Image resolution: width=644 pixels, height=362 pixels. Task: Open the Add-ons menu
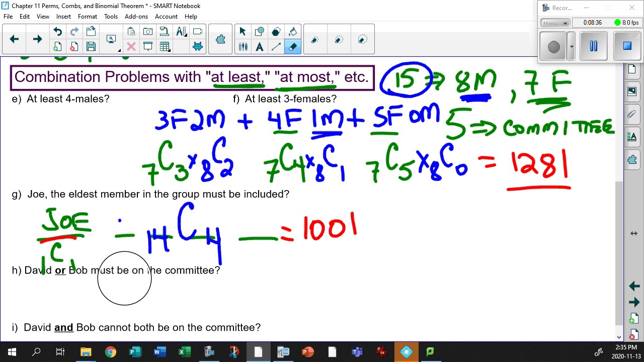click(136, 17)
